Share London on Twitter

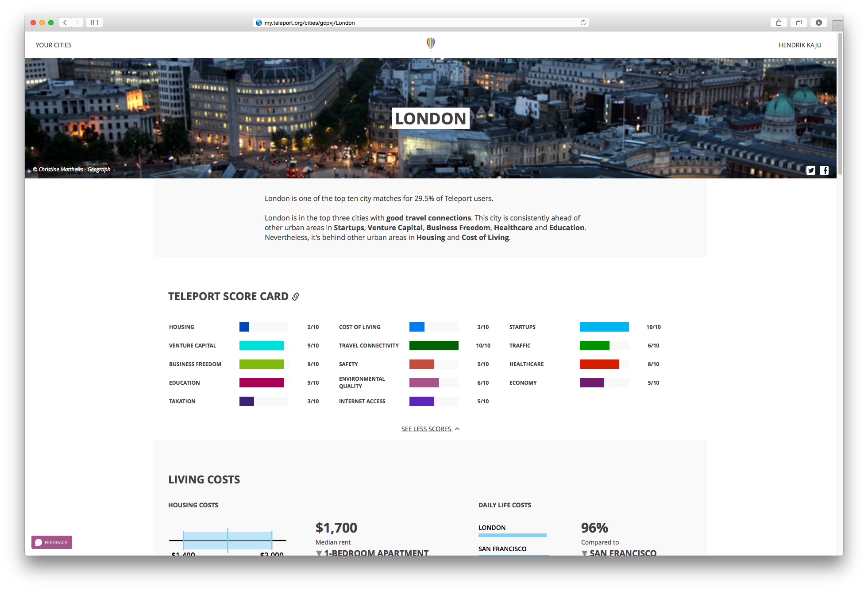(x=810, y=170)
